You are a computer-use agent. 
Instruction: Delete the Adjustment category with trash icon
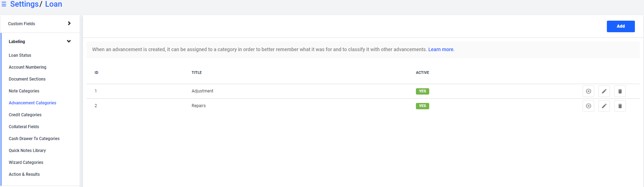coord(620,91)
